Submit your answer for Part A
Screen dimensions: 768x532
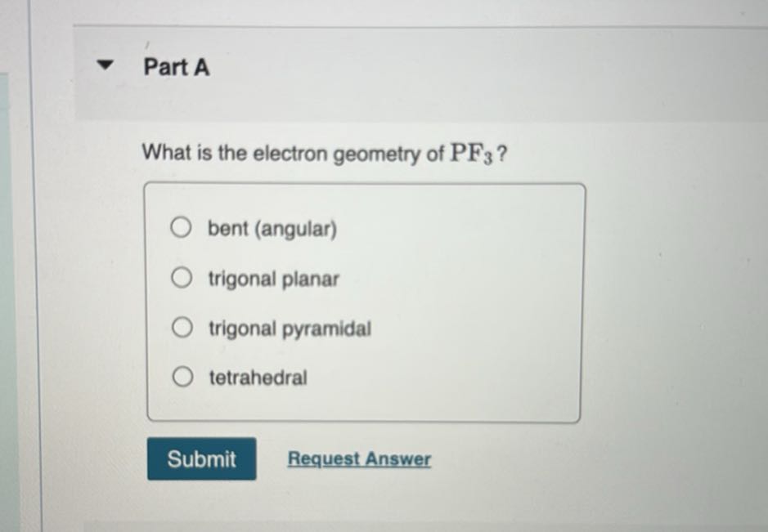point(200,459)
